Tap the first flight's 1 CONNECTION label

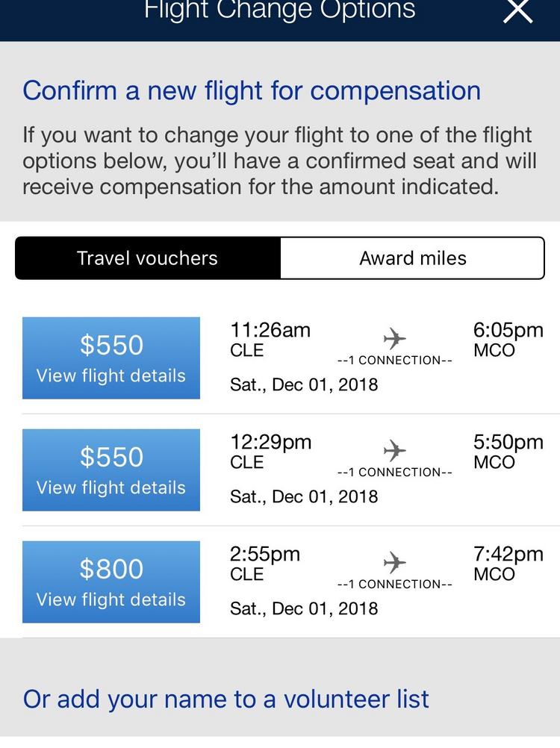click(395, 361)
